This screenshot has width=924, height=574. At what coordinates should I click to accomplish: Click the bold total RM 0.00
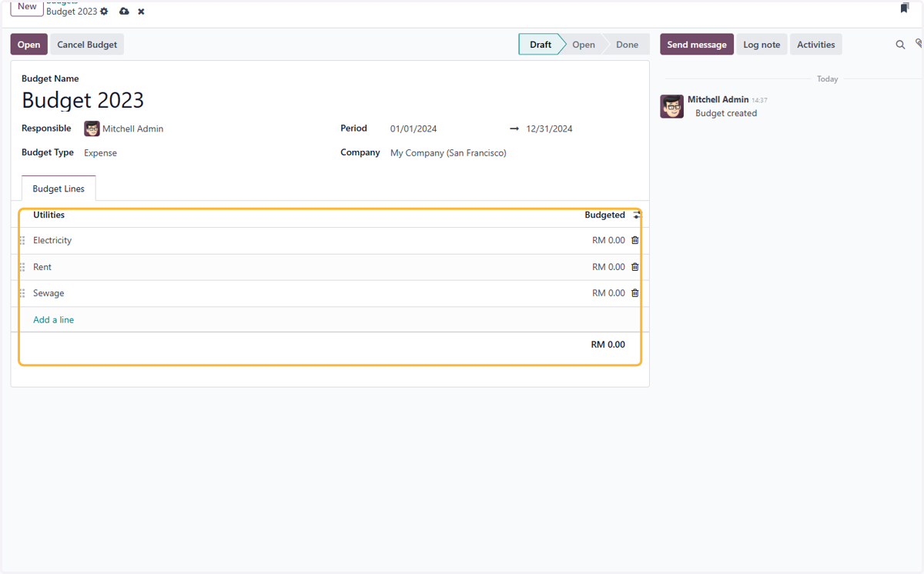tap(608, 345)
